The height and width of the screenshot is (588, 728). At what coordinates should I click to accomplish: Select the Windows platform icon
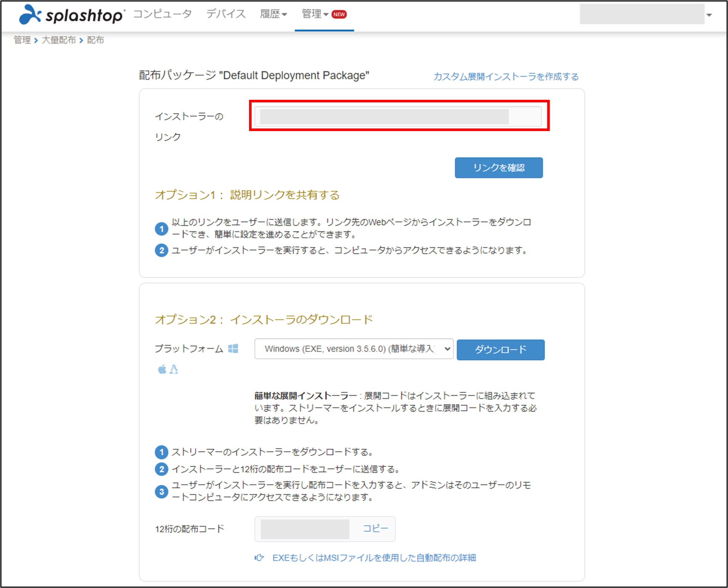(233, 349)
